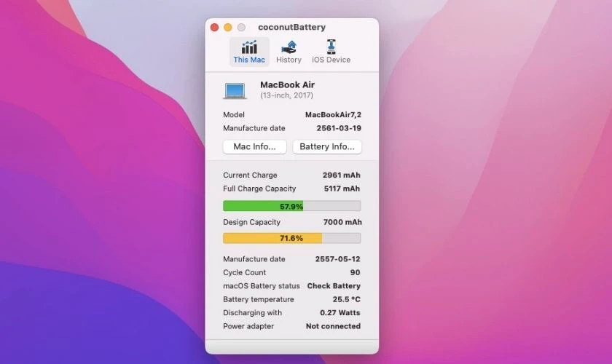This screenshot has width=612, height=364.
Task: Open the History tab icon
Action: [289, 47]
